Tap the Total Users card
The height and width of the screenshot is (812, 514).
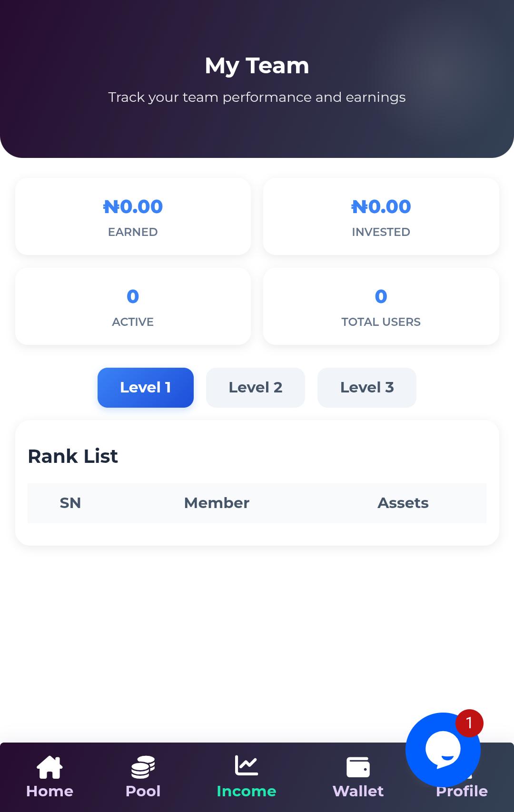tap(381, 306)
